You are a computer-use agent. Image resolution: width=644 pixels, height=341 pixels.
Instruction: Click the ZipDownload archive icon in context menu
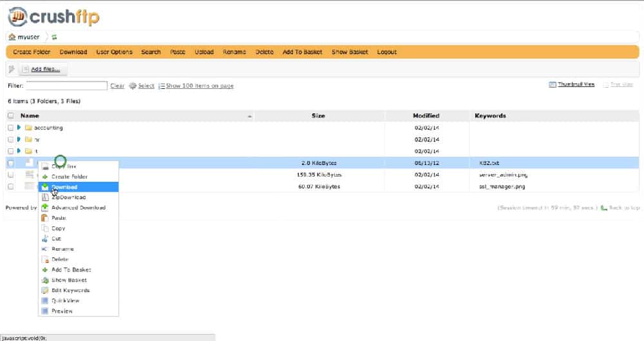pyautogui.click(x=45, y=197)
